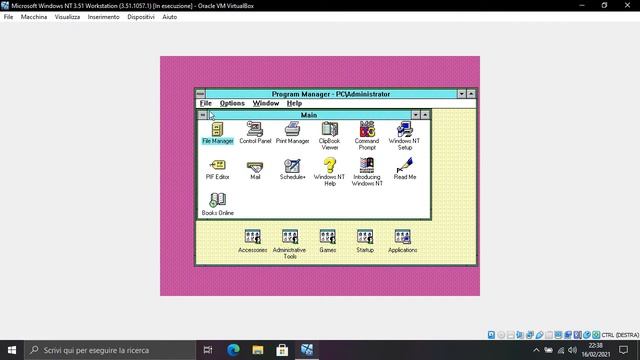Open the Windows Start menu
This screenshot has height=360, width=640.
point(12,350)
